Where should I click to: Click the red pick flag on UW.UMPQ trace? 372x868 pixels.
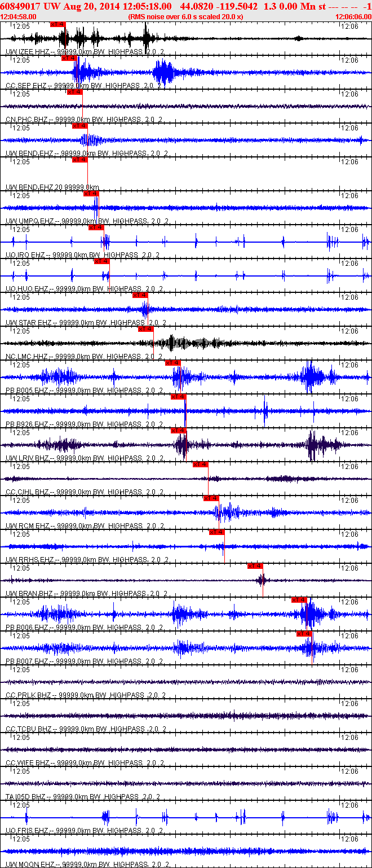[x=91, y=194]
